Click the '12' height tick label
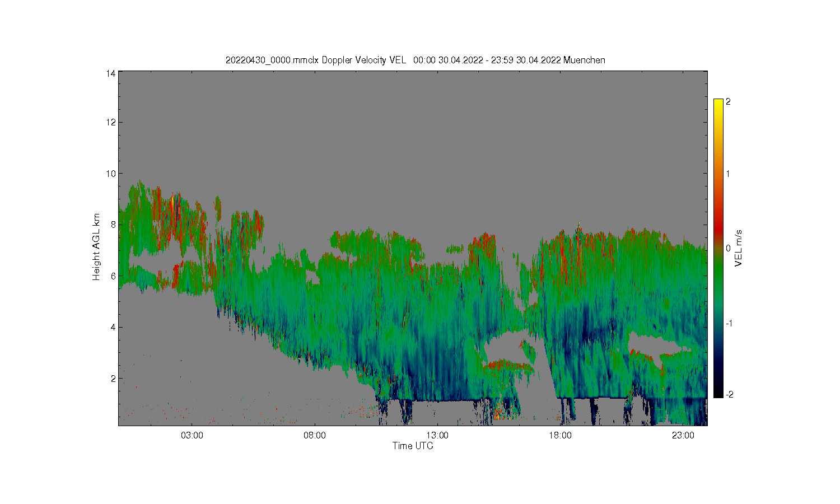840x504 pixels. tap(111, 122)
